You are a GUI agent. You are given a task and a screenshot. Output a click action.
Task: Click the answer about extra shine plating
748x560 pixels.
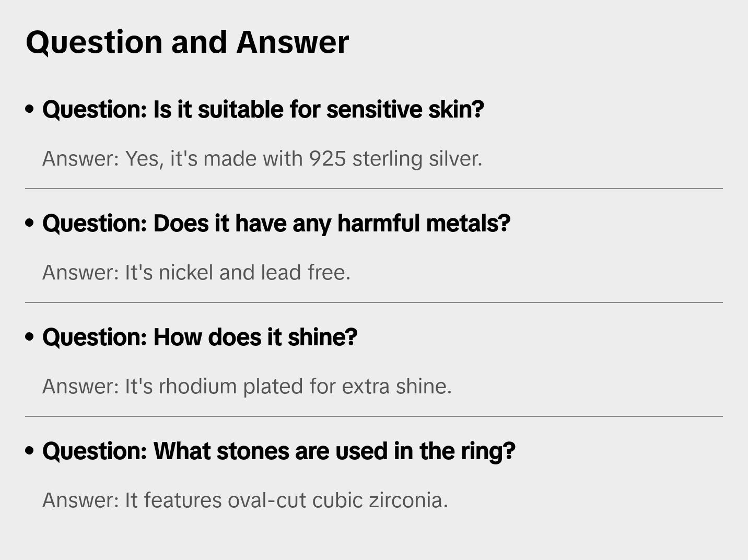coord(247,387)
